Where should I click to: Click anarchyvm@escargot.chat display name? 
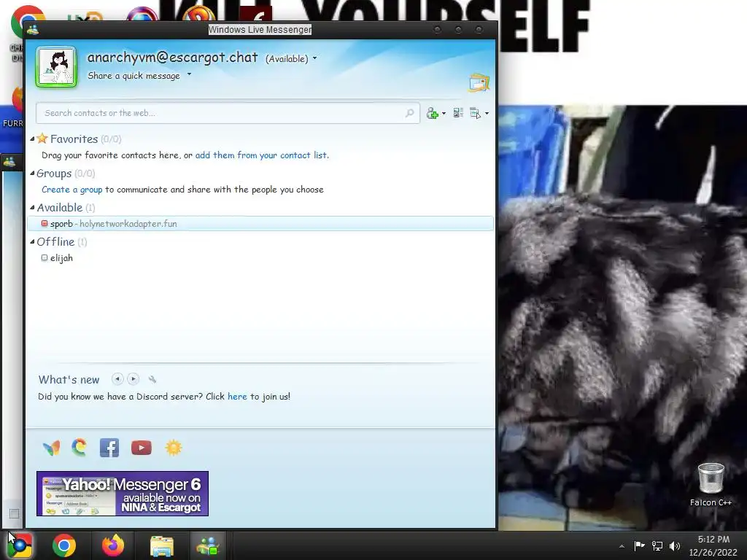[172, 57]
